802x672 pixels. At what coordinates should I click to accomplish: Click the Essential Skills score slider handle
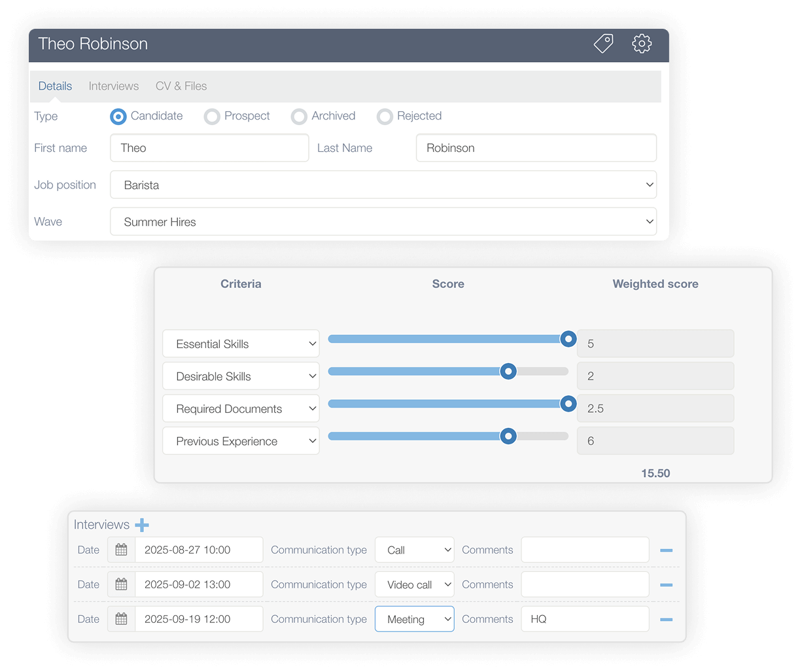click(x=568, y=339)
